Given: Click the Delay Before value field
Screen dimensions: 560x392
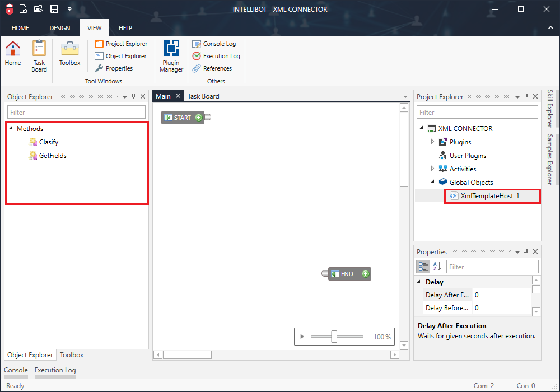Looking at the screenshot, I should [501, 308].
